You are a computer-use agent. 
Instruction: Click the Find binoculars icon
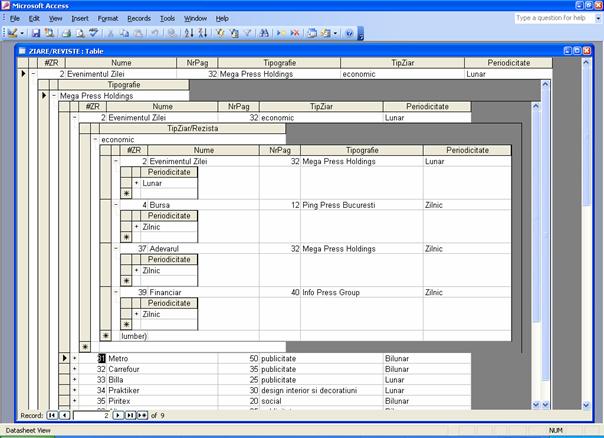[x=264, y=33]
